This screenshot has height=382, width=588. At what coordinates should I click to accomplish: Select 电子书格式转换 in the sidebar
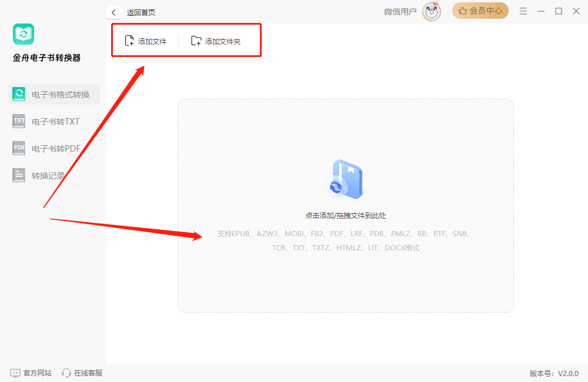tap(54, 94)
